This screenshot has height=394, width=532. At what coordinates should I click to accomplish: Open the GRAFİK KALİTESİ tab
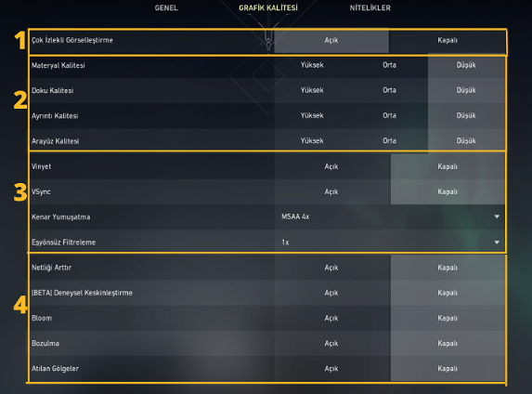pos(268,7)
